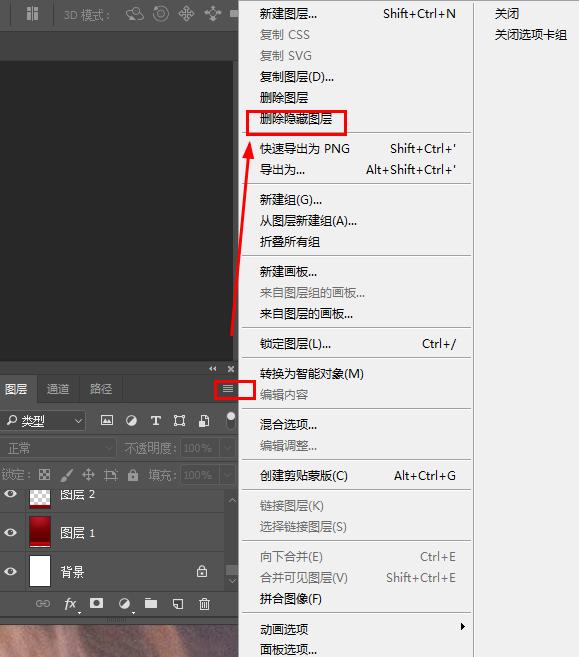Click the 3D roll mode icon
Screen dimensions: 579x657
[x=161, y=14]
